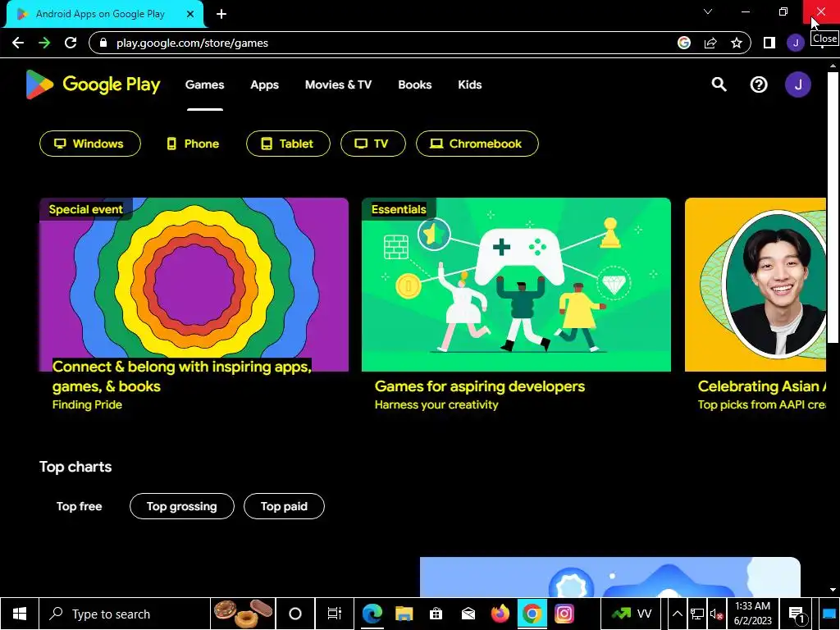Image resolution: width=840 pixels, height=630 pixels.
Task: Open the notification center icon
Action: [797, 614]
